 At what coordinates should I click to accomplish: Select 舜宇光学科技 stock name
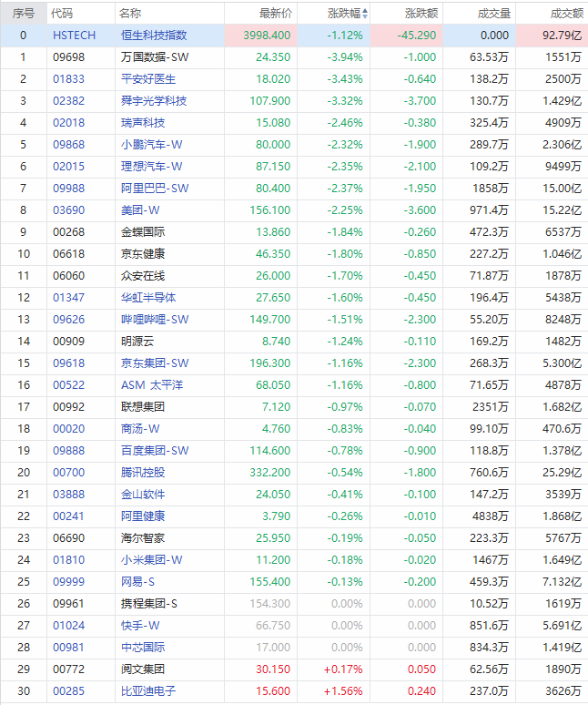click(154, 101)
